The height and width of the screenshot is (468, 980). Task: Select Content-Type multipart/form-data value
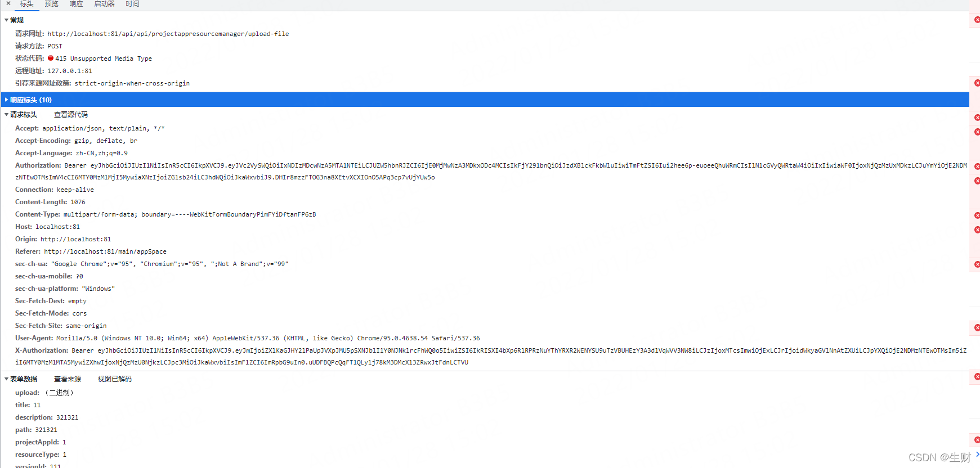tap(190, 215)
